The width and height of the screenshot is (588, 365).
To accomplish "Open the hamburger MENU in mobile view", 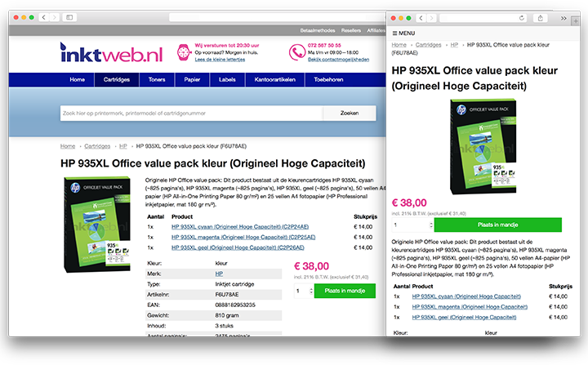I will click(x=403, y=33).
